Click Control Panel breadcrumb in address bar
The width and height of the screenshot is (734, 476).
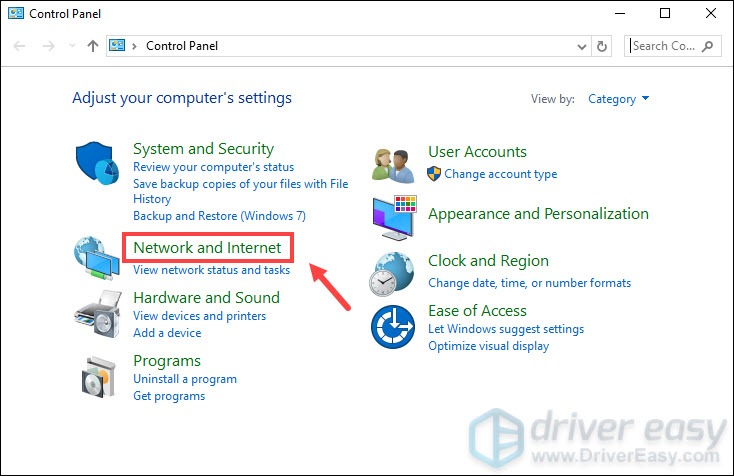point(181,46)
